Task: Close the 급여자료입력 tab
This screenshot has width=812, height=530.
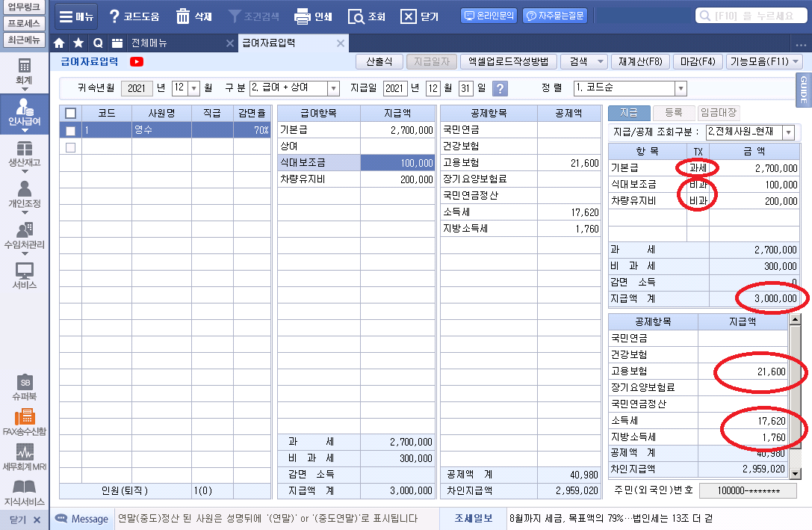Action: coord(340,43)
